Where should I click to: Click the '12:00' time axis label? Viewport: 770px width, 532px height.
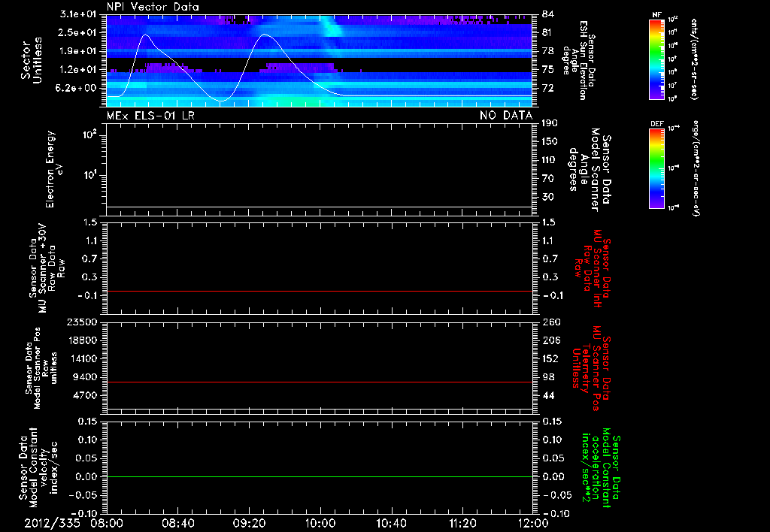533,523
